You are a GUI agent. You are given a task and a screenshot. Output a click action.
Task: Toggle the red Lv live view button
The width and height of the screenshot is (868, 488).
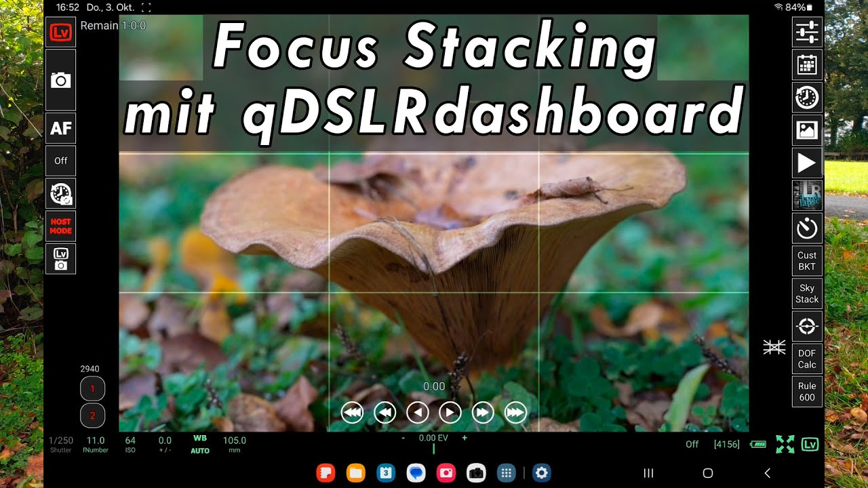(x=60, y=32)
